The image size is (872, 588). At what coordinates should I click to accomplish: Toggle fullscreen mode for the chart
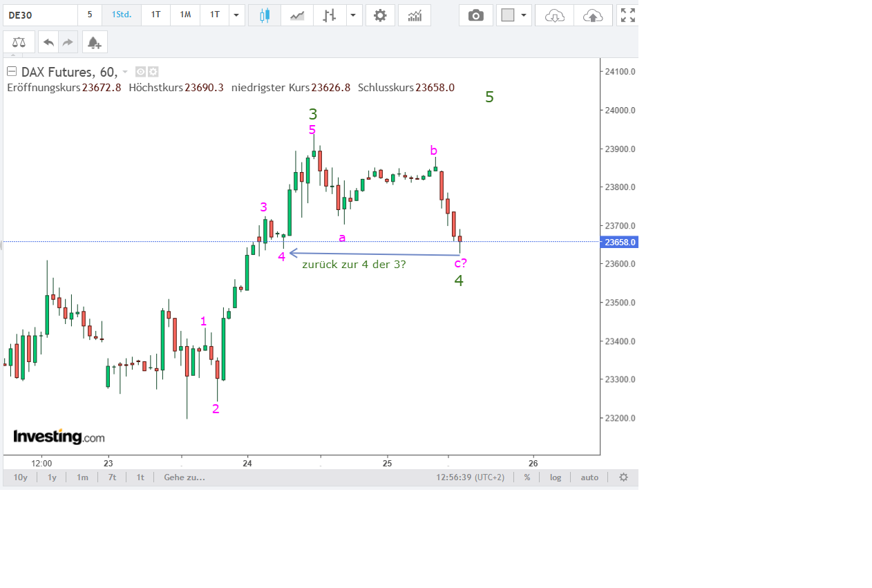click(627, 15)
